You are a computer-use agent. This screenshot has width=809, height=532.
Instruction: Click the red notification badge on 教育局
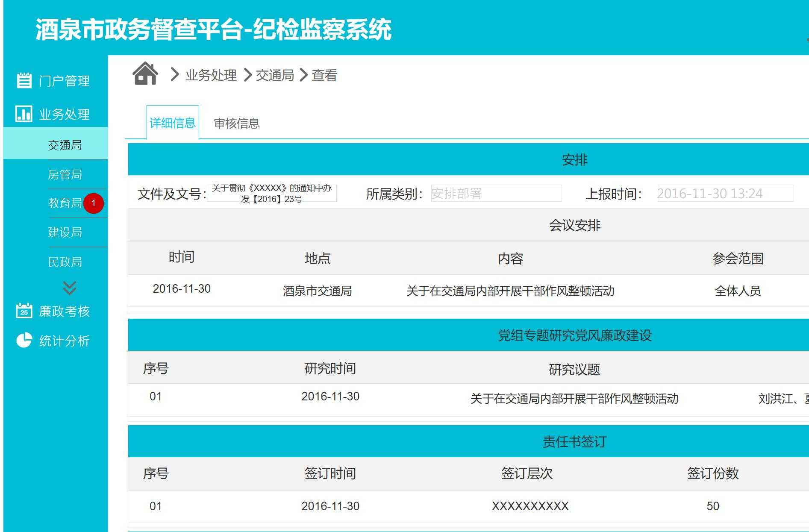94,204
